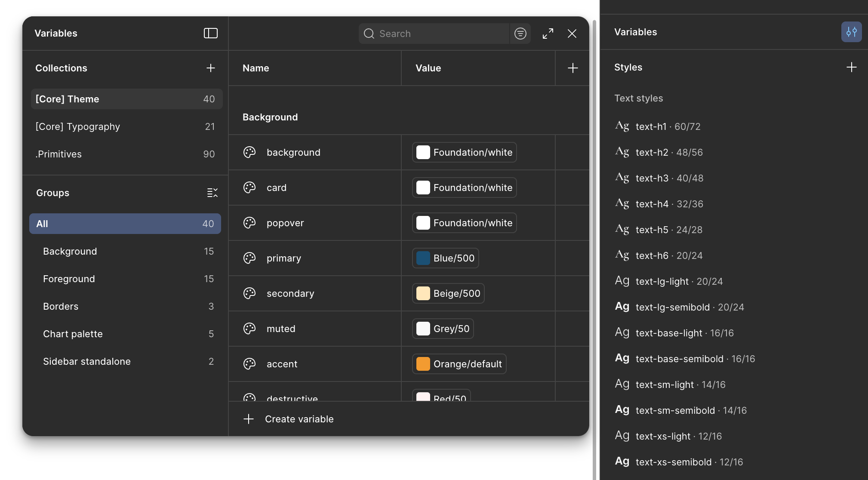Open the .Primitives collection

click(59, 154)
